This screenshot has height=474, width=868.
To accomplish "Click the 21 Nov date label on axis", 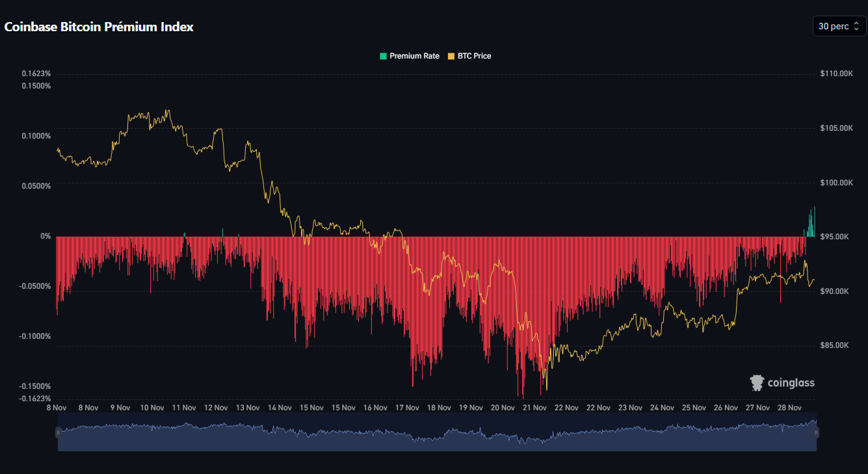I will [x=534, y=408].
